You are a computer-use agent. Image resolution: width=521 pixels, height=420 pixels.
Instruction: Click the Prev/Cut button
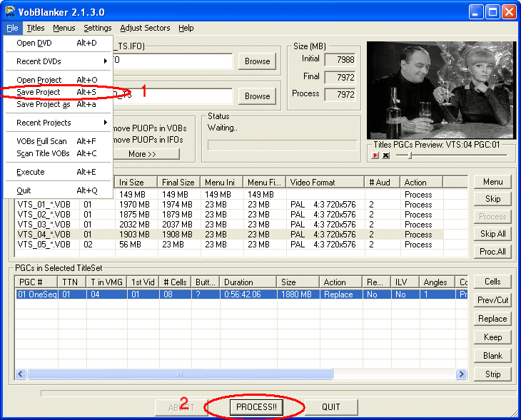492,299
